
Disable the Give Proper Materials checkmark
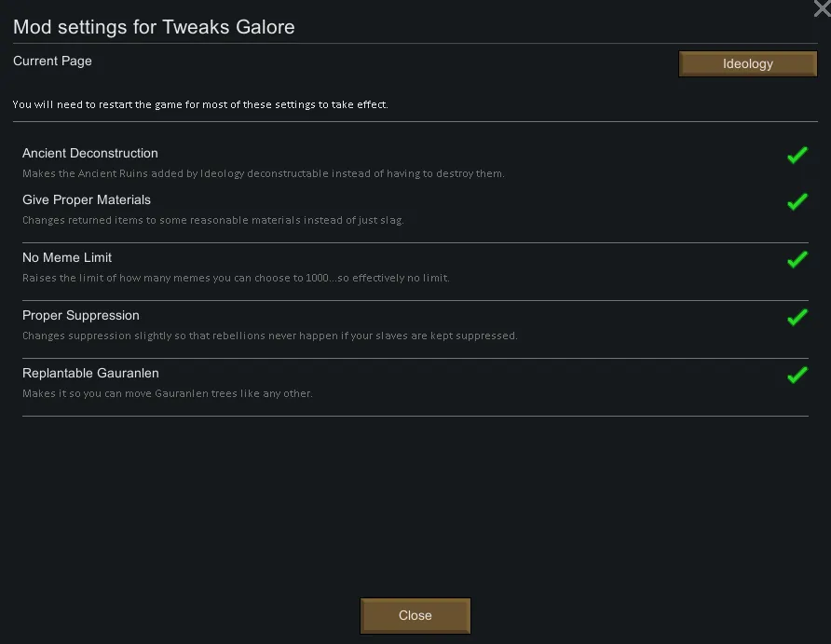(x=797, y=201)
